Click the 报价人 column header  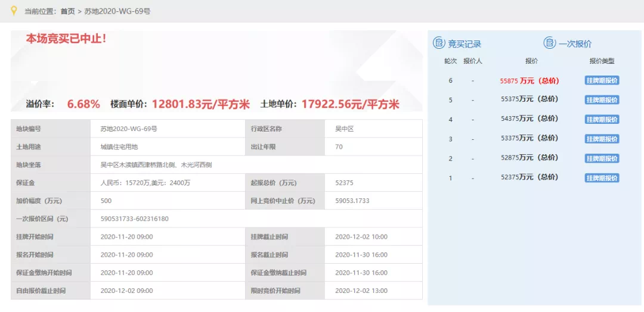coord(473,61)
